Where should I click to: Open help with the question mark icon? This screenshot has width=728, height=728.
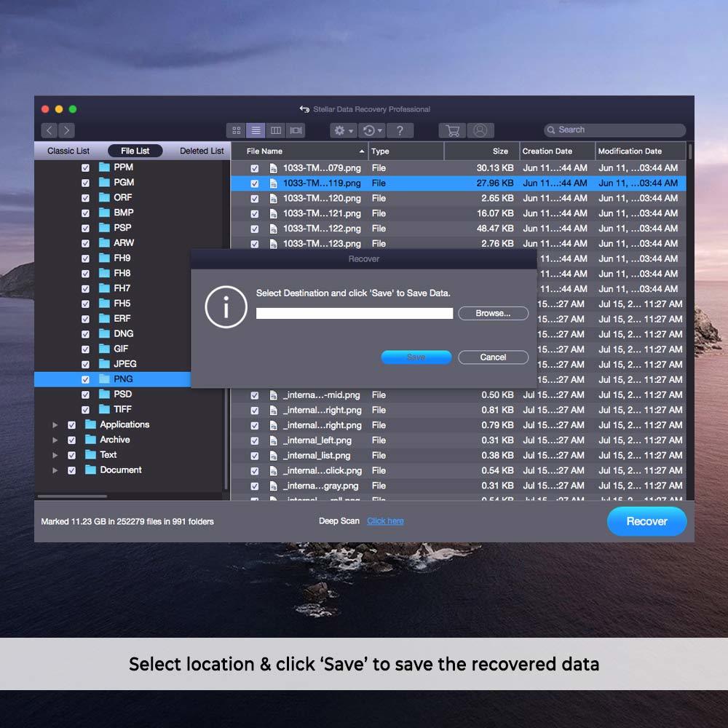[x=400, y=130]
